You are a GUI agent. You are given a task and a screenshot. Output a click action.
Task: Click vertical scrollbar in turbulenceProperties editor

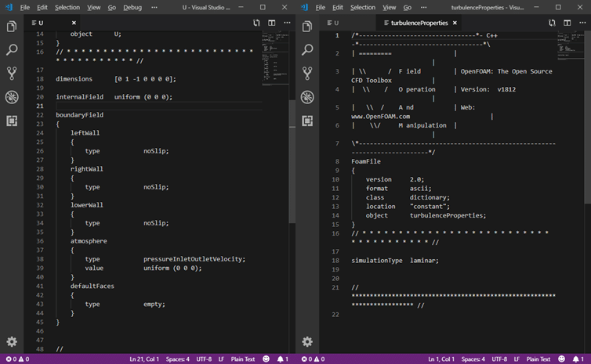coord(588,117)
